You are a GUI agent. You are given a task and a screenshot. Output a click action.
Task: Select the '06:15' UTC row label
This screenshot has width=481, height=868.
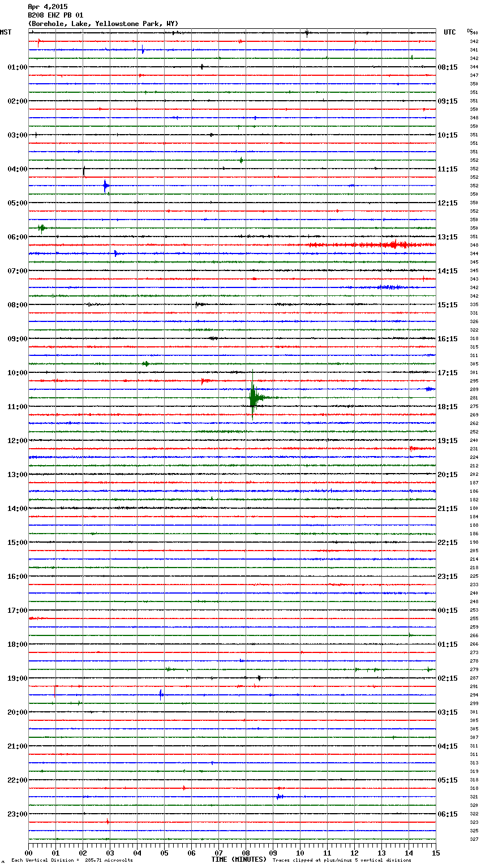click(448, 814)
